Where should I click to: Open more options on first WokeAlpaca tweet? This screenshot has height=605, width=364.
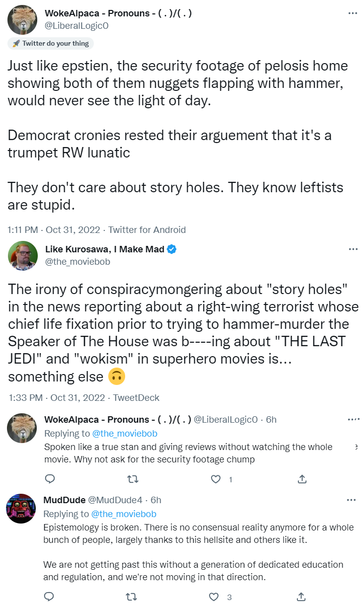[x=353, y=13]
